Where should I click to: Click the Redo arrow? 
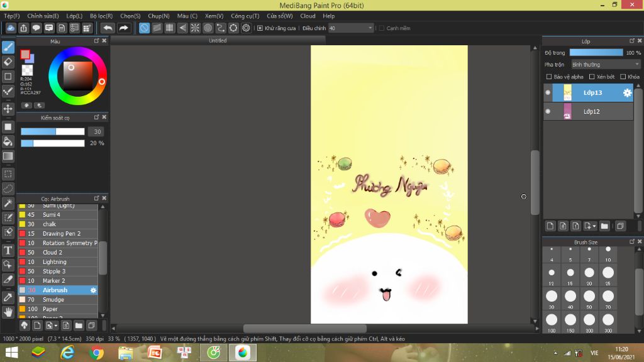(123, 28)
